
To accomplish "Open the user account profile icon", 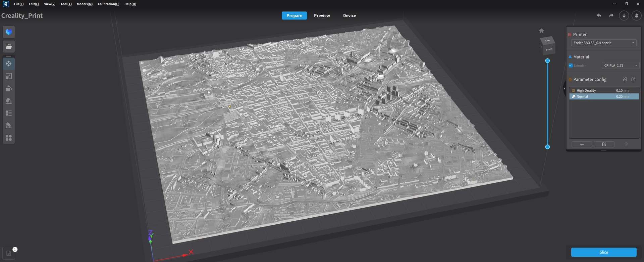I will pyautogui.click(x=637, y=15).
